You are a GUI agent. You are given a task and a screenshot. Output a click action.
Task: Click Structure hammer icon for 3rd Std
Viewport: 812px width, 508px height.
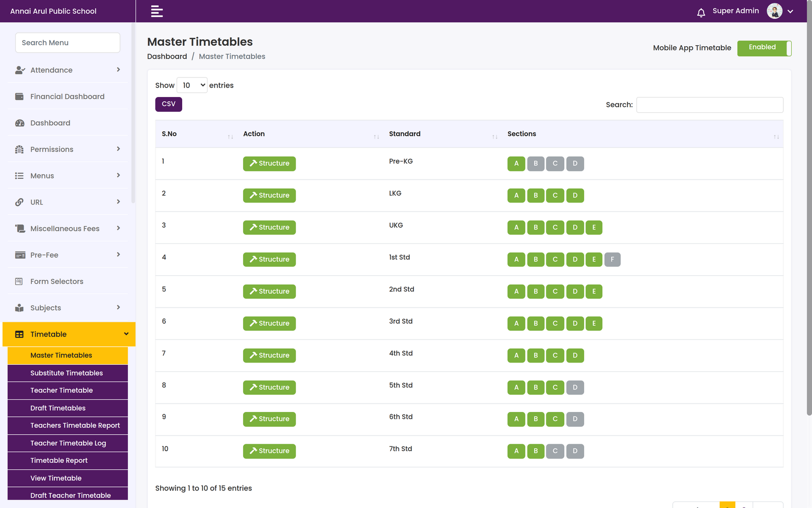[x=253, y=323]
